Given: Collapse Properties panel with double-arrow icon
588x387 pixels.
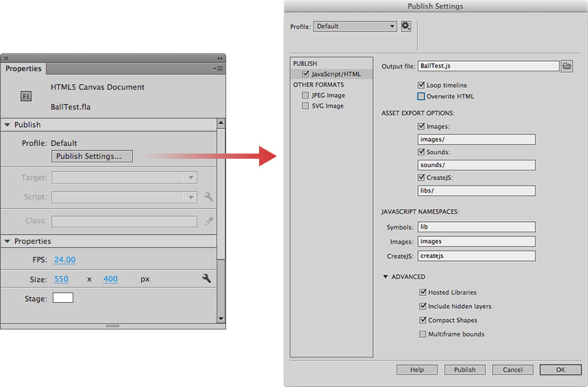Looking at the screenshot, I should coord(219,58).
